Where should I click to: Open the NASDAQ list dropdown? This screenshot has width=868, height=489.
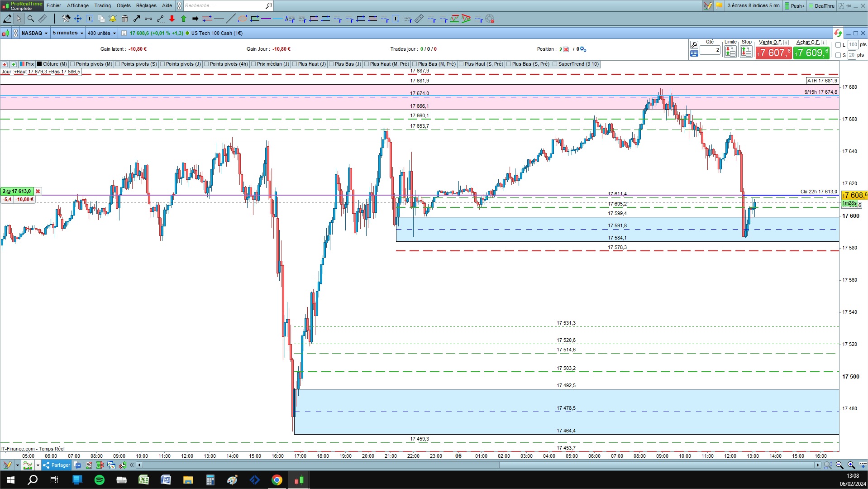pos(34,33)
